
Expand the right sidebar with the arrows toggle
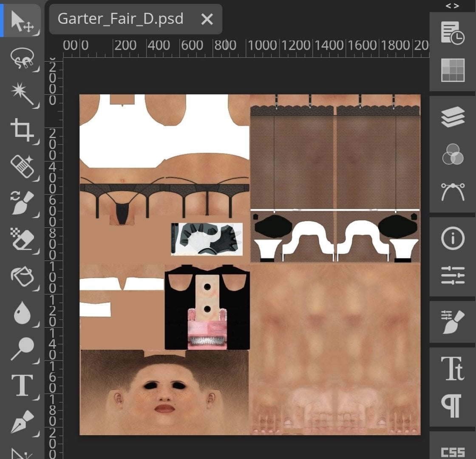[x=452, y=6]
